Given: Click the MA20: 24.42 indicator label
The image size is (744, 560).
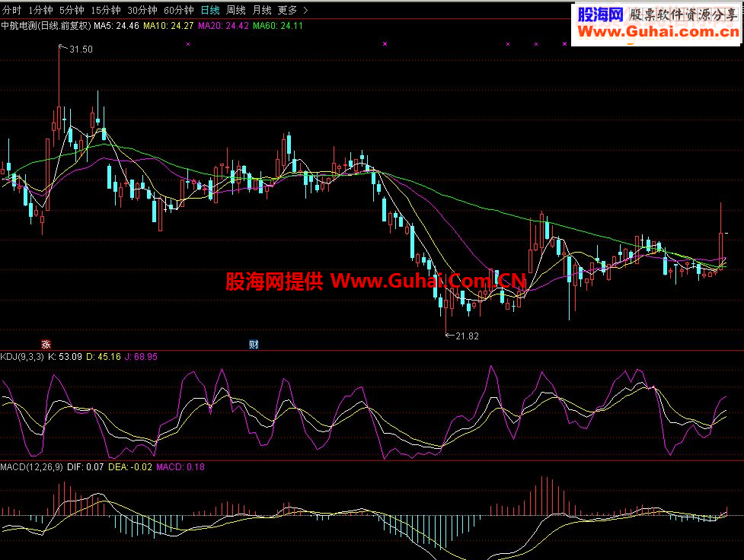Looking at the screenshot, I should click(x=223, y=26).
